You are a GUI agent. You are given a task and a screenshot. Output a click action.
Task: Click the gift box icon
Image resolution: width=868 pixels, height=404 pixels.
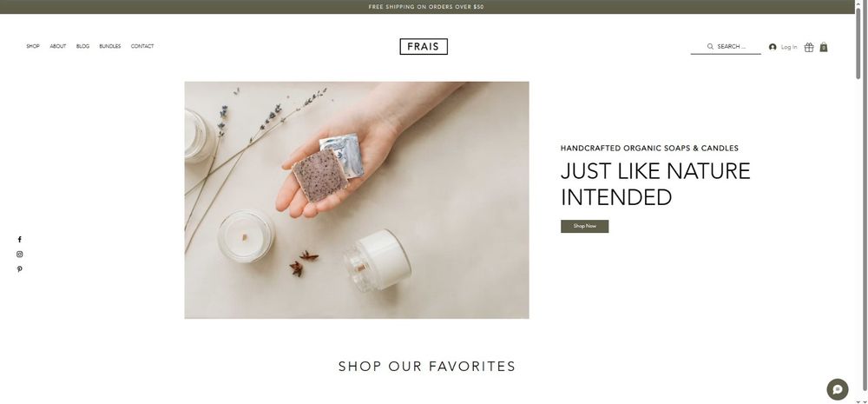809,47
